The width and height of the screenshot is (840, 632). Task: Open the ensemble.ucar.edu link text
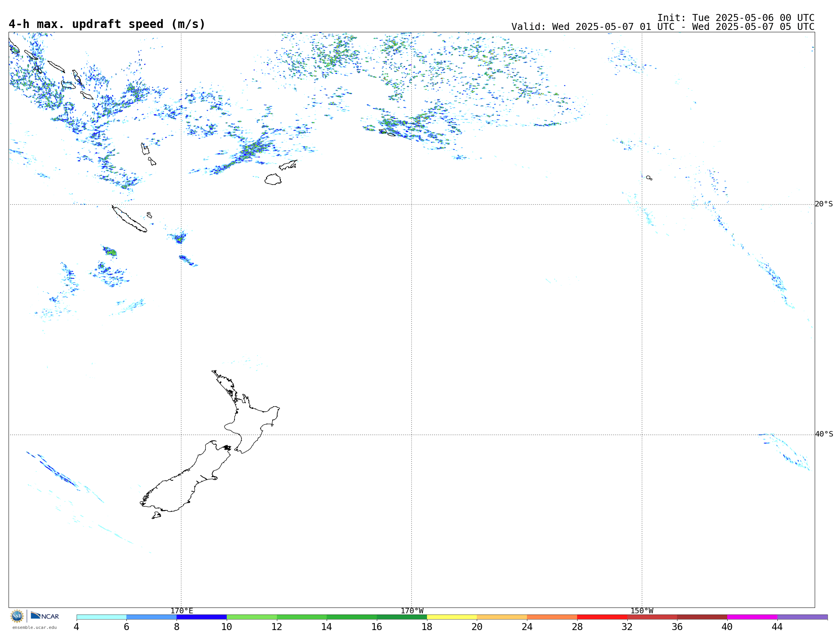(34, 627)
